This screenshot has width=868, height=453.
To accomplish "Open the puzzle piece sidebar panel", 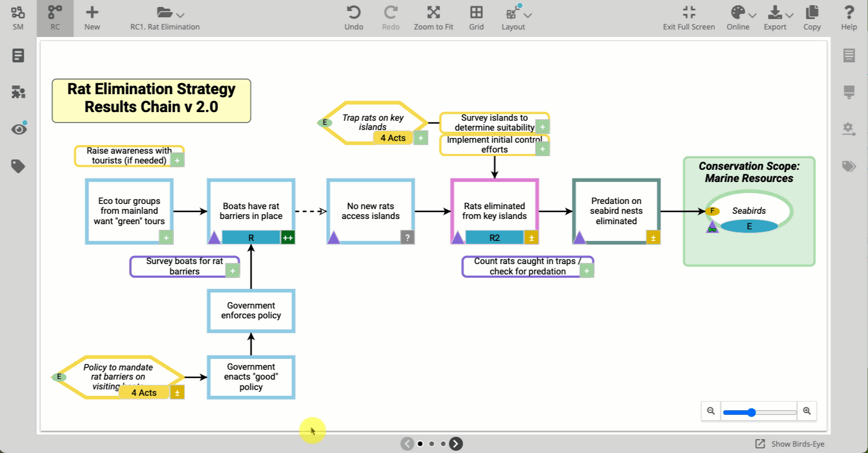I will tap(18, 92).
